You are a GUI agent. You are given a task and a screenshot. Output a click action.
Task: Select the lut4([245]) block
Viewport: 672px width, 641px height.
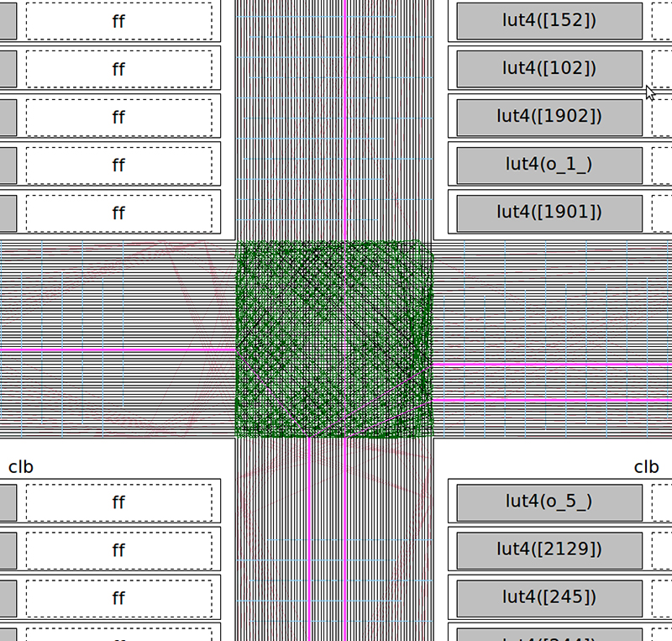[549, 598]
